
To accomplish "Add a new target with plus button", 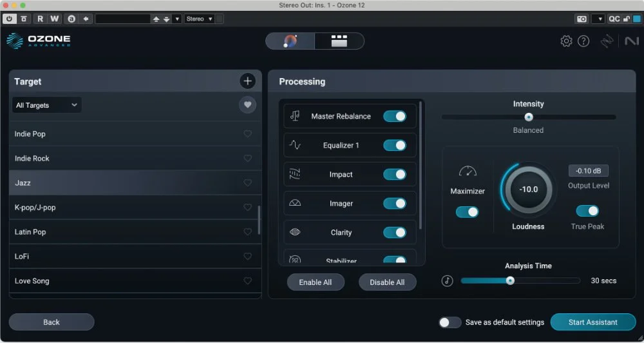I will [x=247, y=81].
